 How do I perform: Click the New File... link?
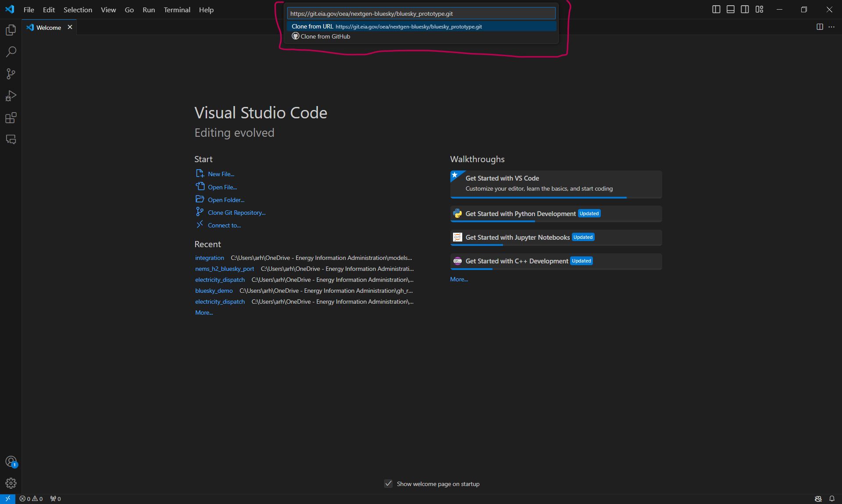[x=221, y=174]
